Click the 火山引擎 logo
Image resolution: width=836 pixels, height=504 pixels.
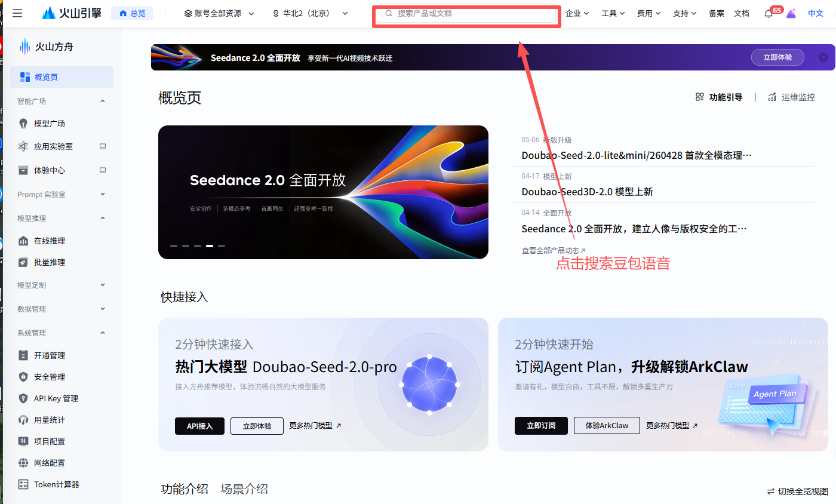click(x=70, y=13)
